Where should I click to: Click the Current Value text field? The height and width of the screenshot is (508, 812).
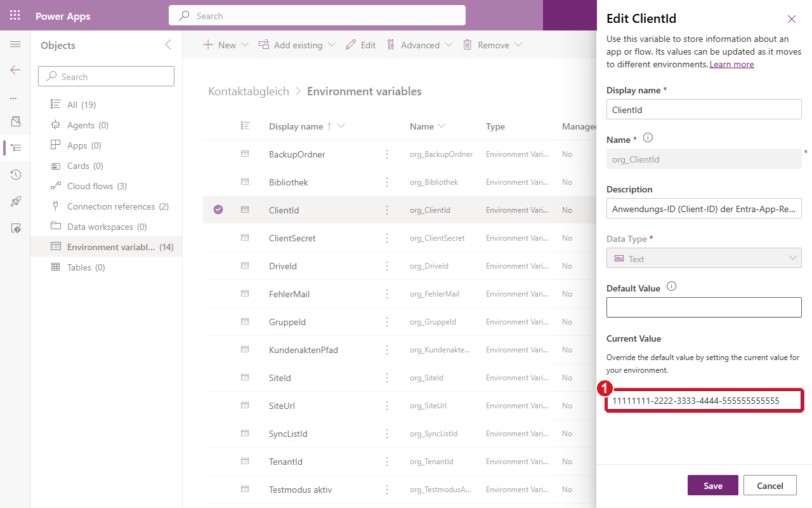click(x=704, y=401)
